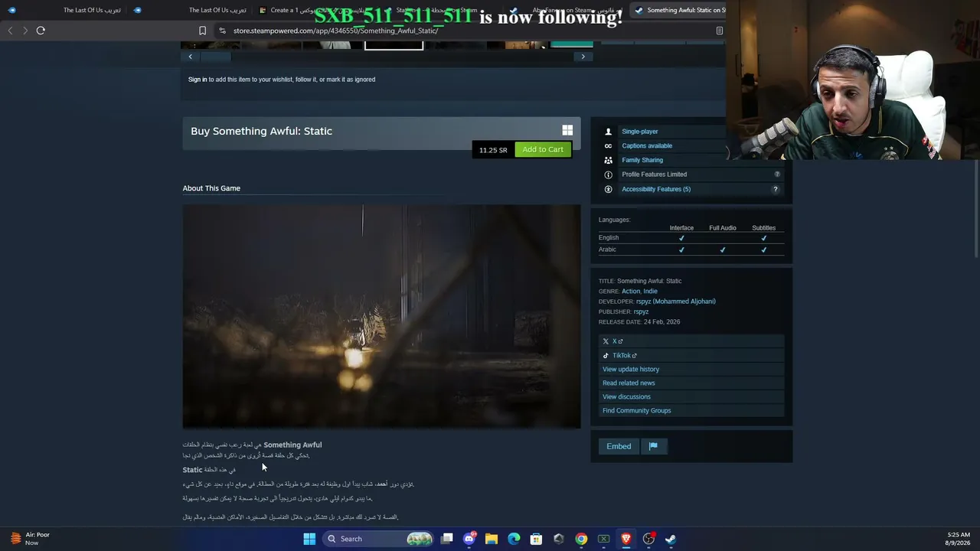Switch to the first The Last Of Us tab

pyautogui.click(x=65, y=10)
